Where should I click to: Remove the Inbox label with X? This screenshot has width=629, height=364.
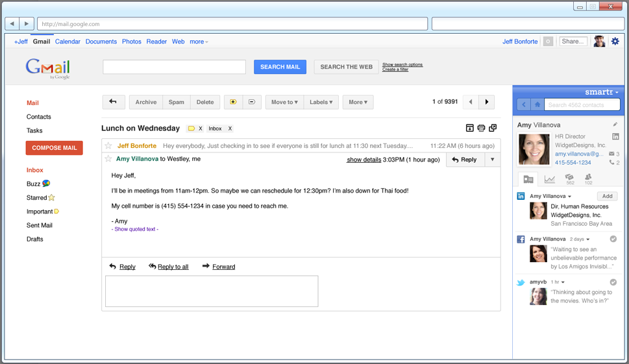pos(230,128)
